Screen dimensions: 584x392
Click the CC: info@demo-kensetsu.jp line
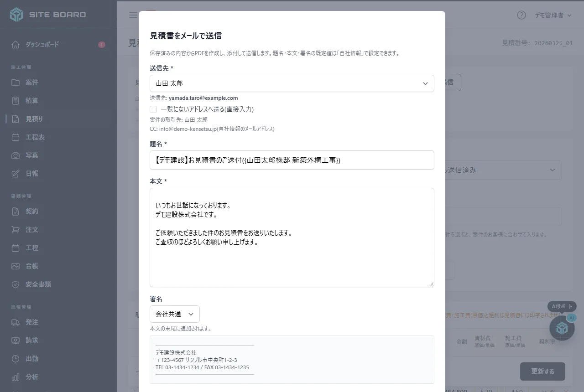[x=212, y=129]
